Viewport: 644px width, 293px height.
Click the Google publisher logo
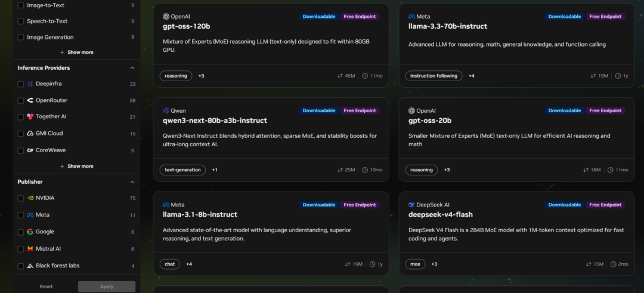tap(30, 232)
